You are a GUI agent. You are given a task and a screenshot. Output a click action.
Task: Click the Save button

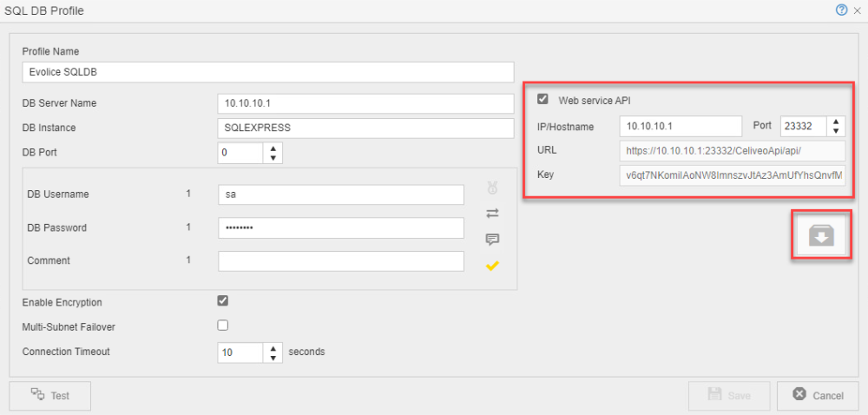tap(729, 395)
